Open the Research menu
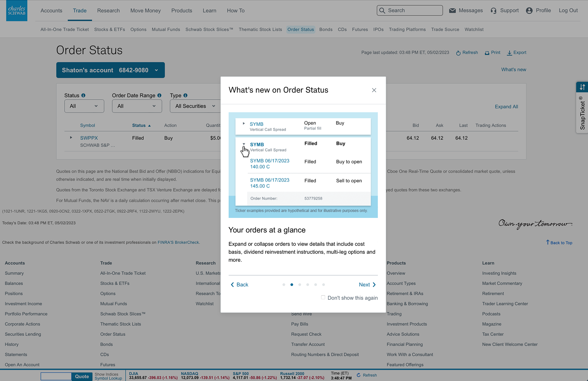The height and width of the screenshot is (381, 588). [x=108, y=10]
